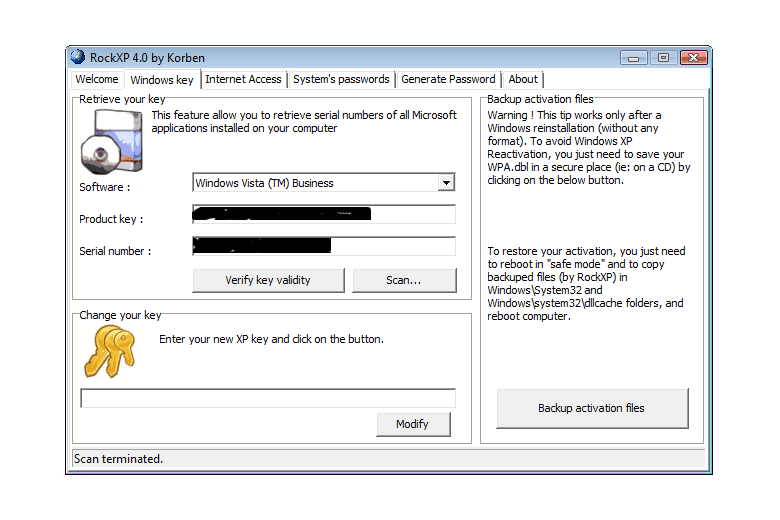Close the RockXP window
Screen dimensions: 780x520
693,58
